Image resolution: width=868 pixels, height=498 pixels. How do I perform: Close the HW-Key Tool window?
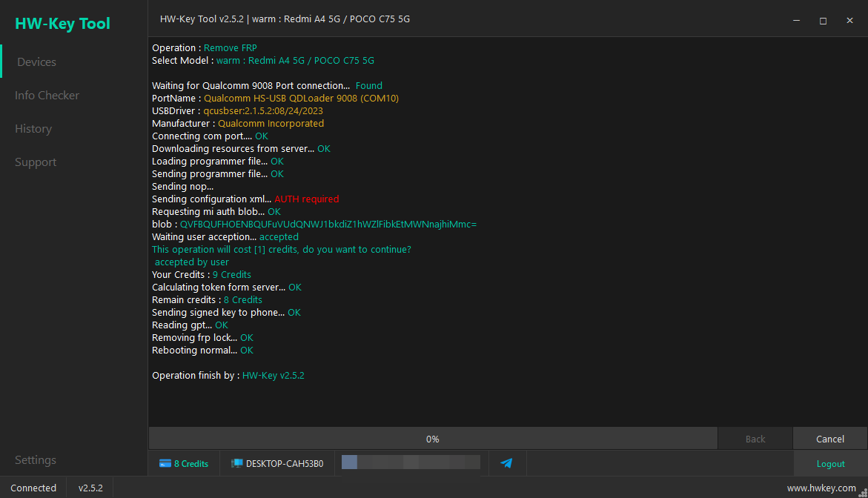tap(849, 21)
